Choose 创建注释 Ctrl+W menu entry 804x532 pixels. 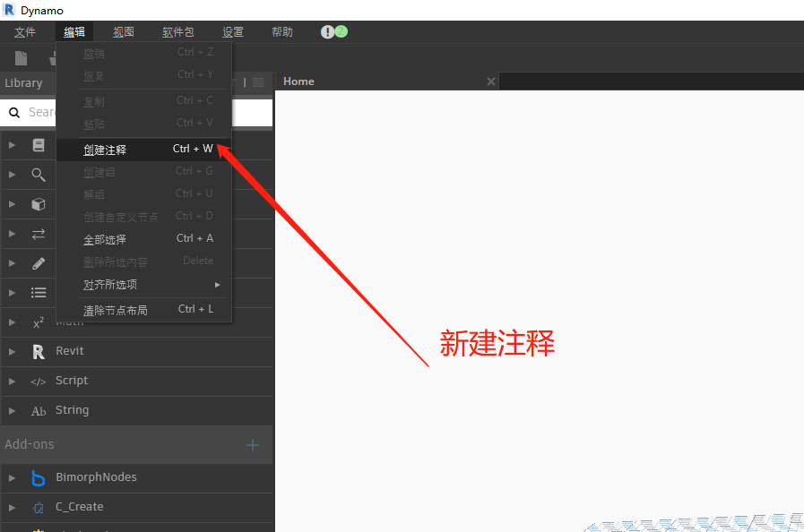[143, 150]
